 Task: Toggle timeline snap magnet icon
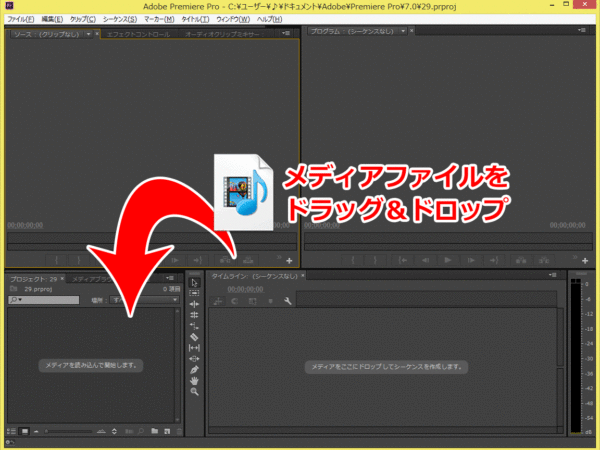(235, 302)
